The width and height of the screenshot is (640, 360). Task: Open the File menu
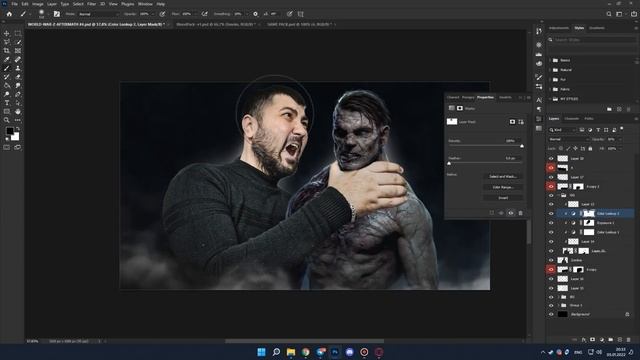point(14,4)
